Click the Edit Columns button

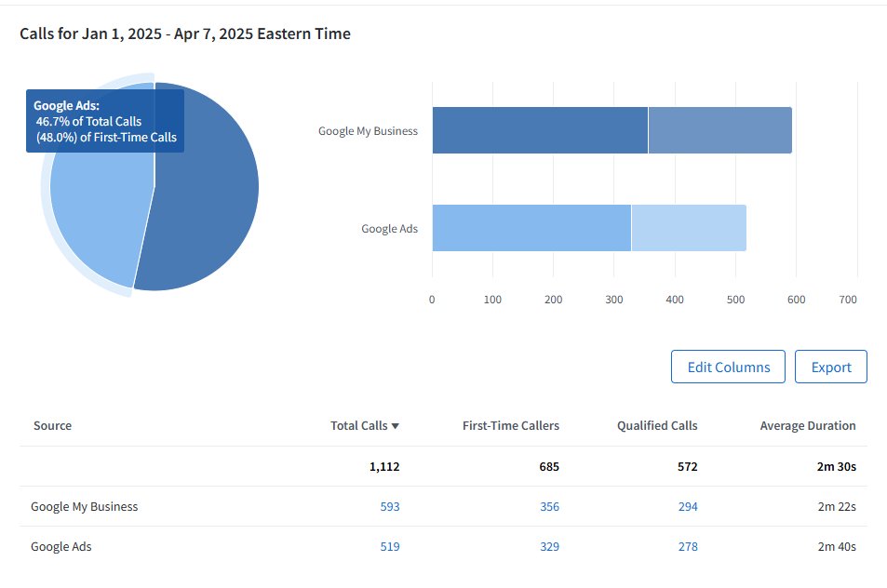tap(728, 367)
